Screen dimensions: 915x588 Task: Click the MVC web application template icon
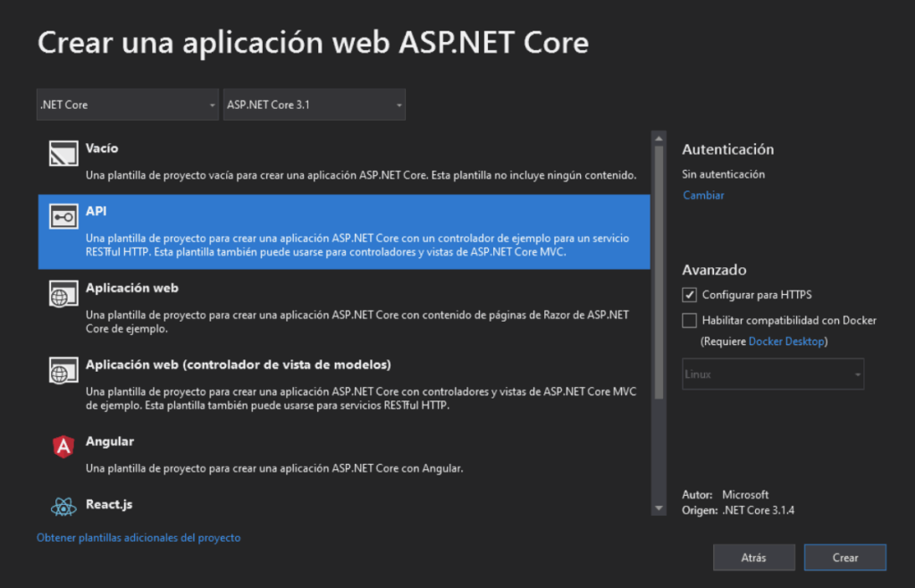point(63,372)
